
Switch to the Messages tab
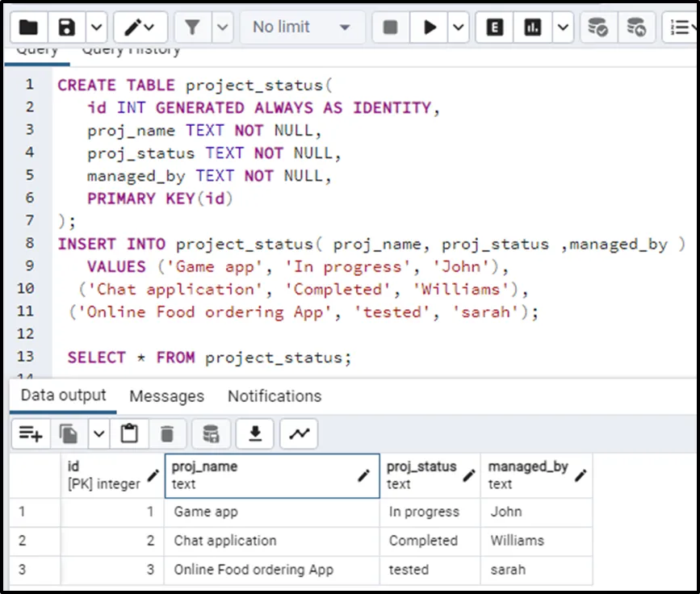166,396
